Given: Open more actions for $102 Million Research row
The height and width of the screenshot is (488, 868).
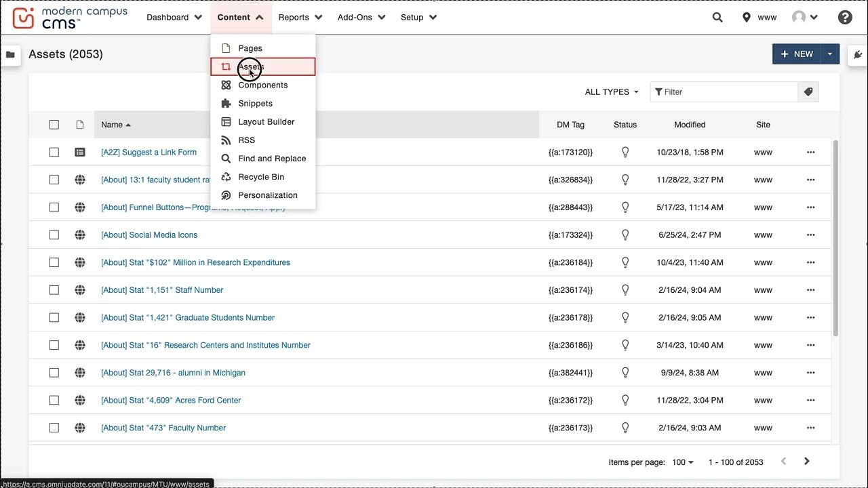Looking at the screenshot, I should click(810, 262).
